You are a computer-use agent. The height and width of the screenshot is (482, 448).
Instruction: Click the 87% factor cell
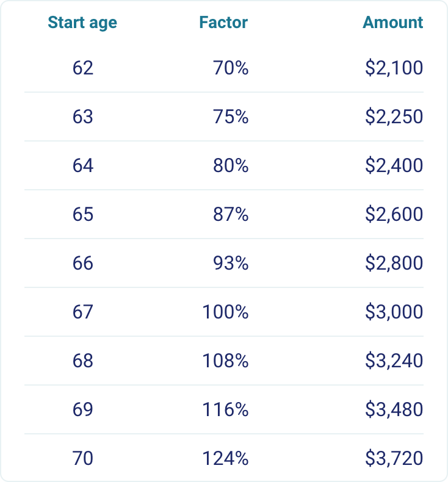(231, 214)
